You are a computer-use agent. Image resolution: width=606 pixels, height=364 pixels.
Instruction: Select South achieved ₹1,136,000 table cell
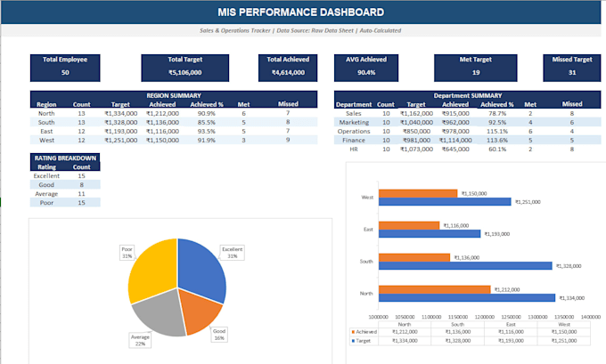162,122
